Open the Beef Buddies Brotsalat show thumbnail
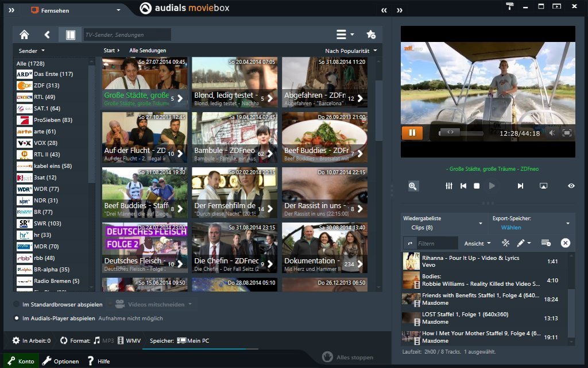 pyautogui.click(x=324, y=137)
